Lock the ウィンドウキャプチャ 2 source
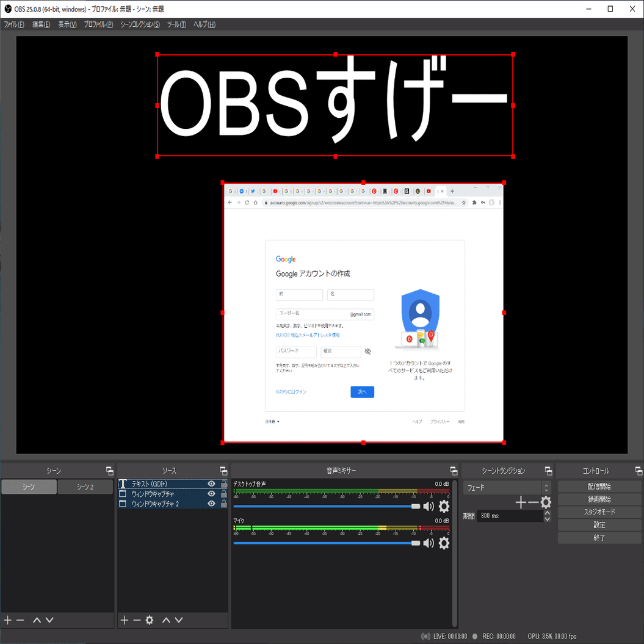Image resolution: width=644 pixels, height=644 pixels. (223, 503)
